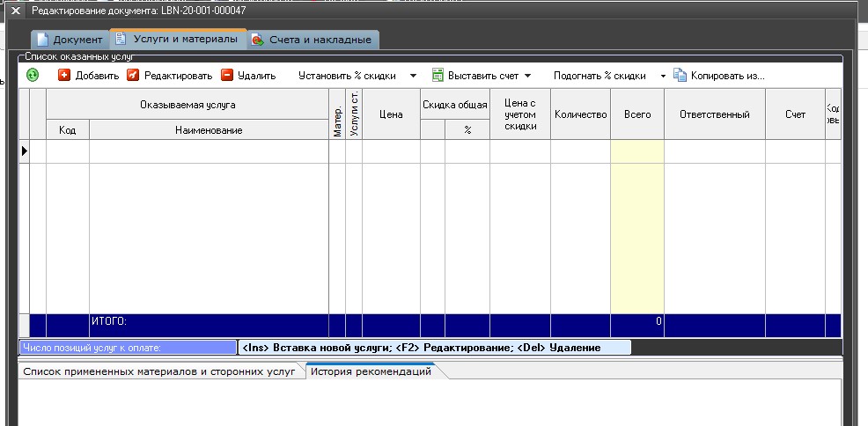Open the Выставить счет dropdown arrow
868x426 pixels.
[x=528, y=76]
